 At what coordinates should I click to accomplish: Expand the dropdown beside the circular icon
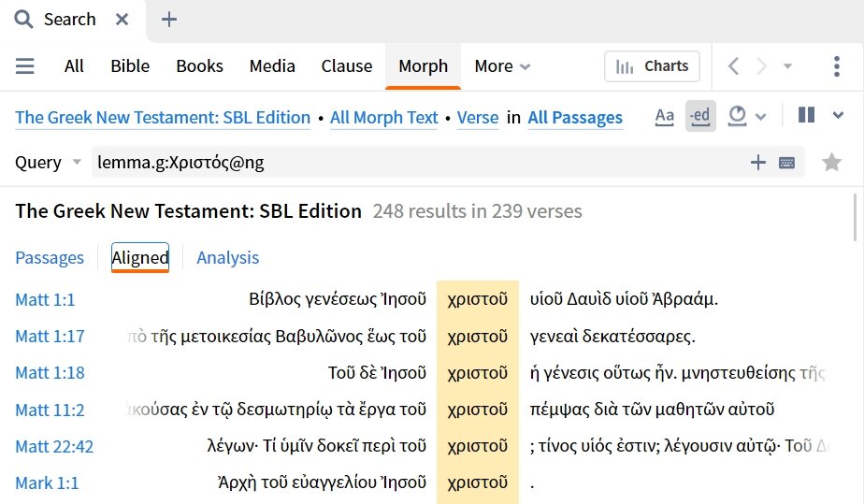[x=761, y=117]
